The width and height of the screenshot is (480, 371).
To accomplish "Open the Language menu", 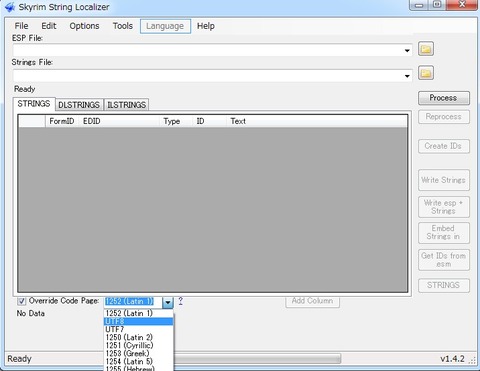I will (165, 26).
